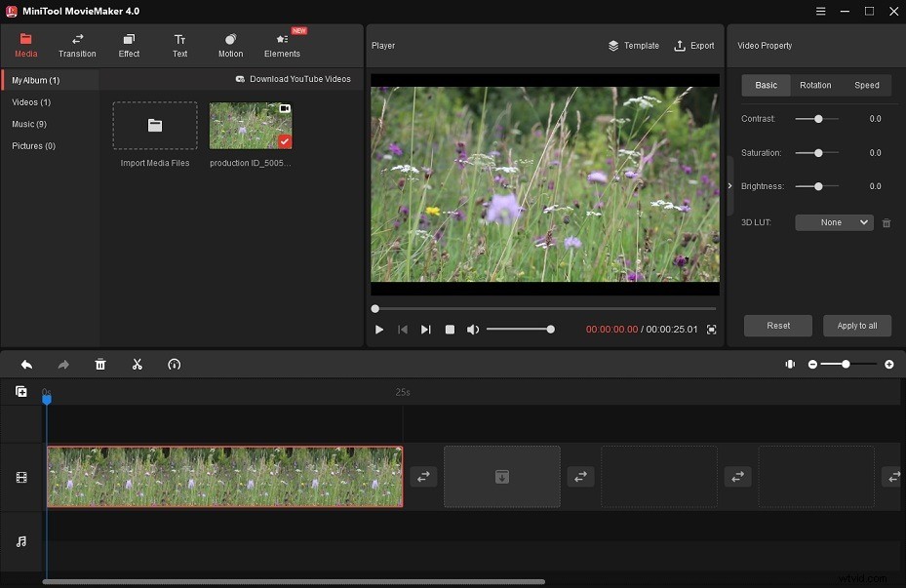The image size is (906, 588).
Task: Open the Elements panel
Action: point(282,45)
